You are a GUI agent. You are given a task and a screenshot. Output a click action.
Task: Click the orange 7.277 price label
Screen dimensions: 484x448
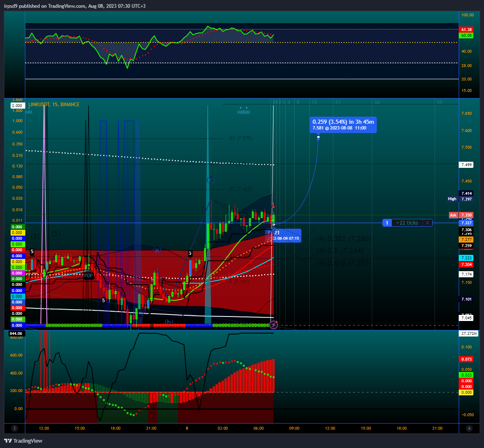[x=466, y=239]
